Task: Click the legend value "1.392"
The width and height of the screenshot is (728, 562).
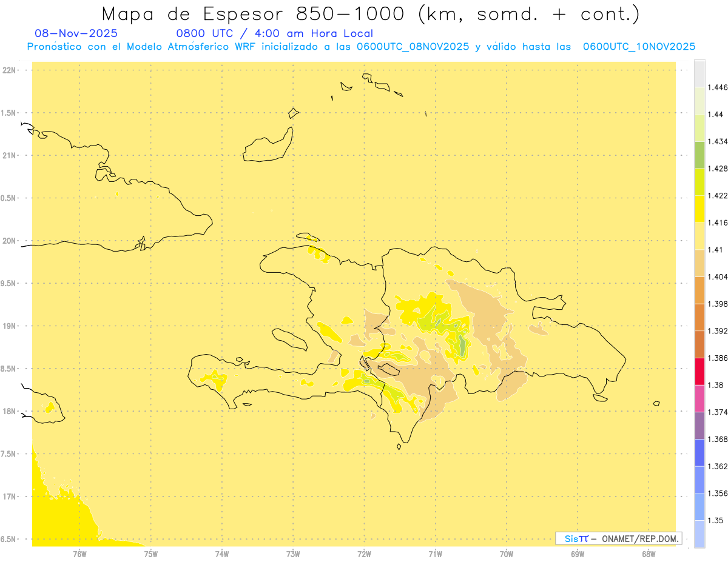Action: tap(718, 331)
